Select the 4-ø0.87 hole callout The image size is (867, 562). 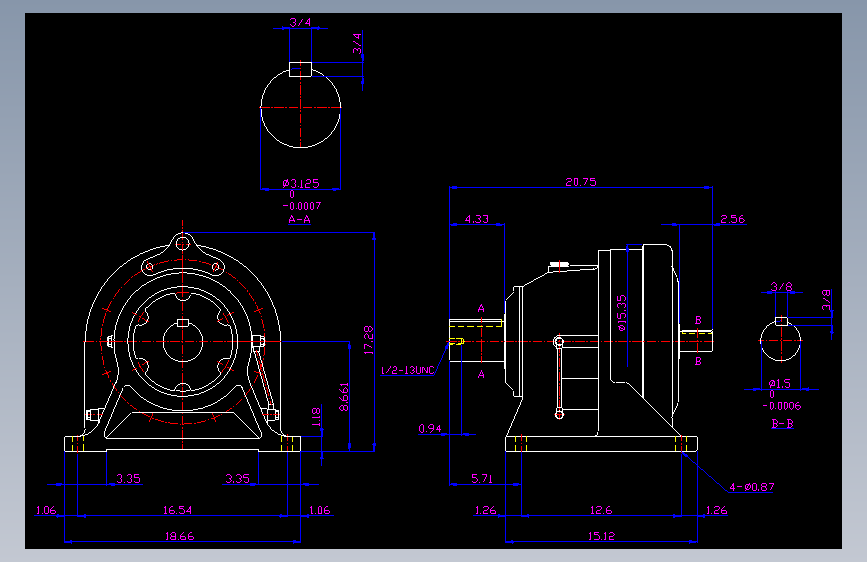pos(751,487)
